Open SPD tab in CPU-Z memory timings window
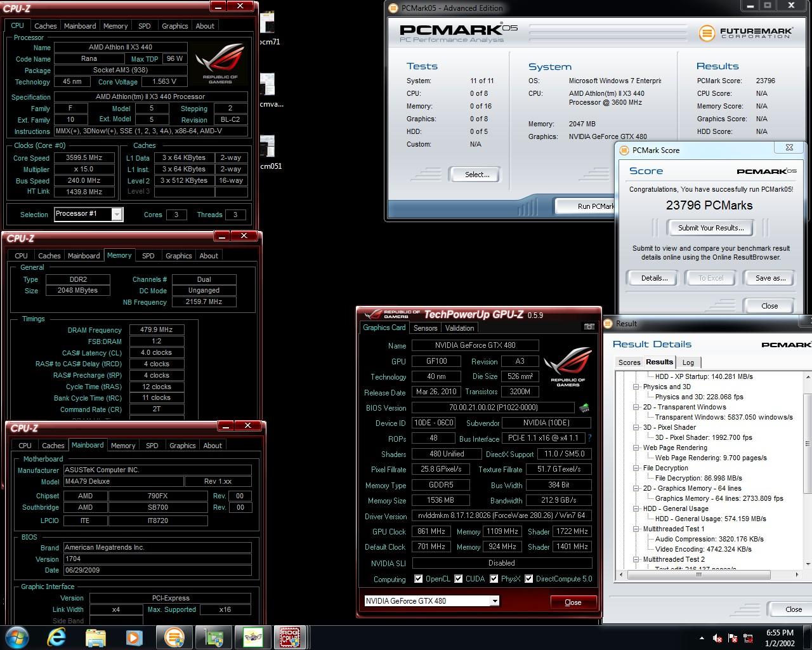This screenshot has height=650, width=812. [148, 256]
